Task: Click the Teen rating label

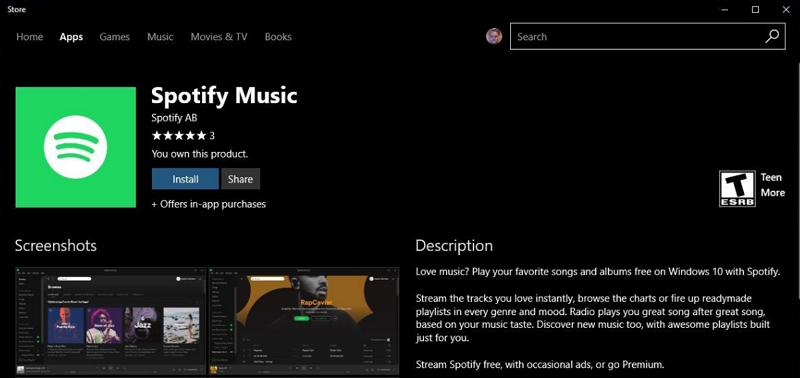Action: [771, 178]
